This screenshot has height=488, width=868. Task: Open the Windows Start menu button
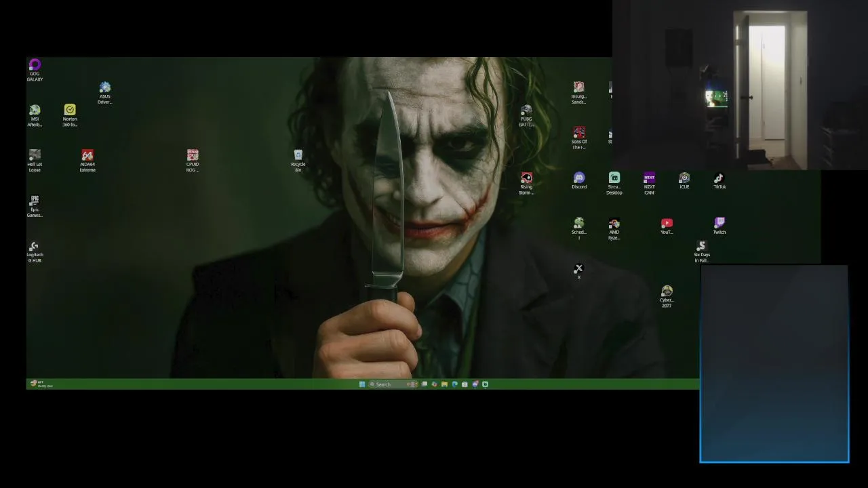(362, 384)
